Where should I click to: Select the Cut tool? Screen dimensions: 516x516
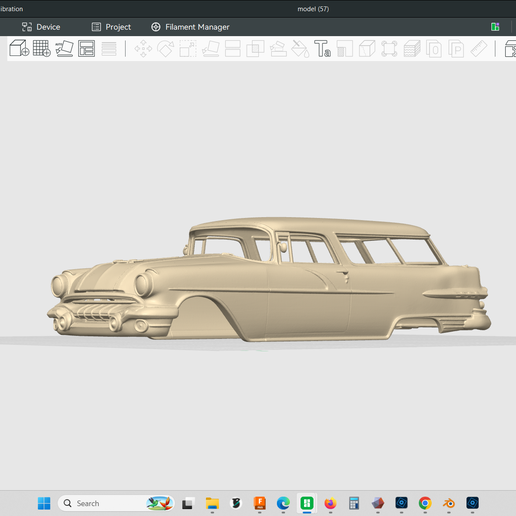point(233,49)
